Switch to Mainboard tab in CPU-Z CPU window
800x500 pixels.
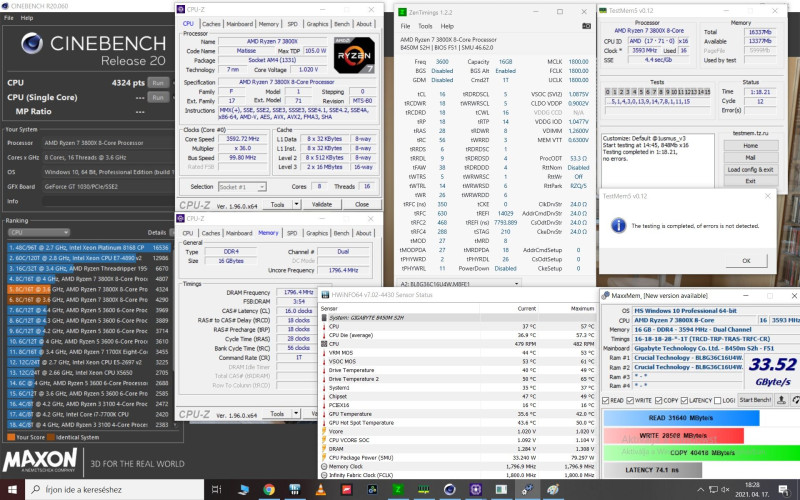coord(239,24)
